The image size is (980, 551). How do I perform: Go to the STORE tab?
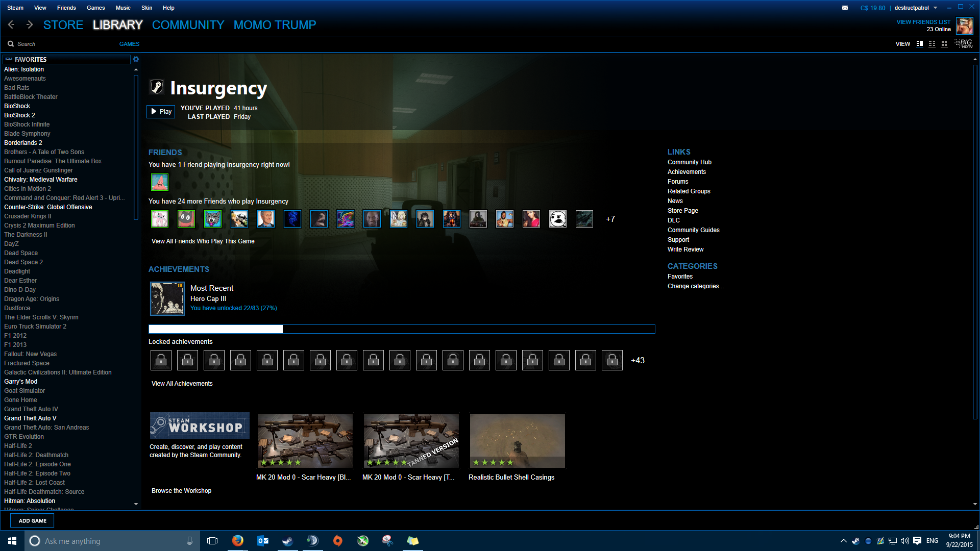click(63, 25)
